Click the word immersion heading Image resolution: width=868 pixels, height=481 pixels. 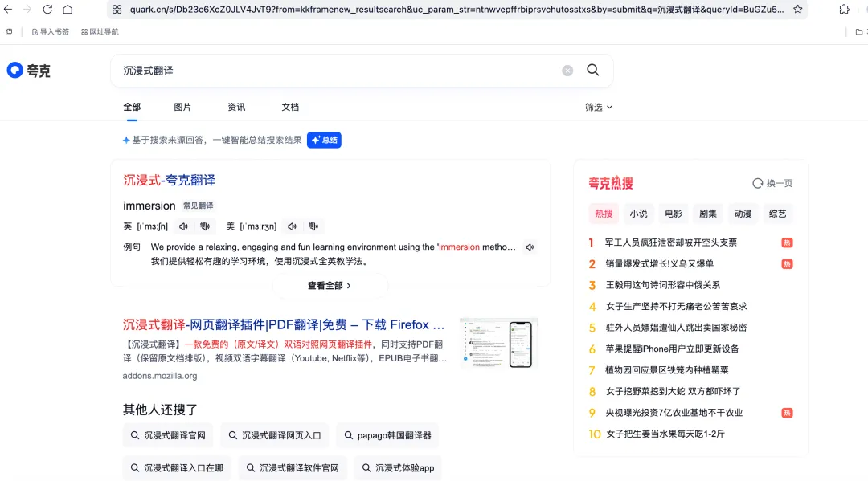(x=149, y=206)
